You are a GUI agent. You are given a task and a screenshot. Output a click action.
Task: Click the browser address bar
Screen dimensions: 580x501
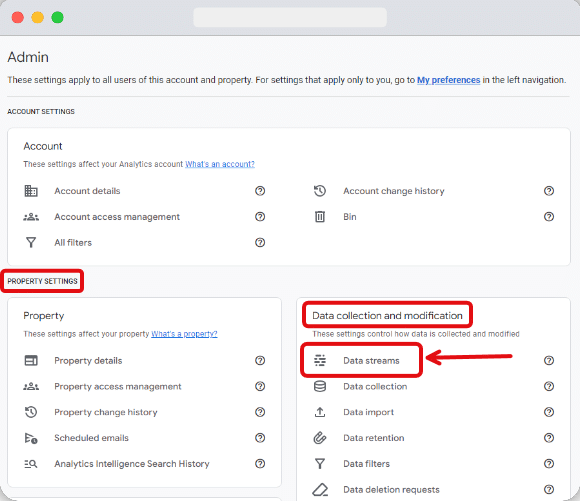[290, 17]
